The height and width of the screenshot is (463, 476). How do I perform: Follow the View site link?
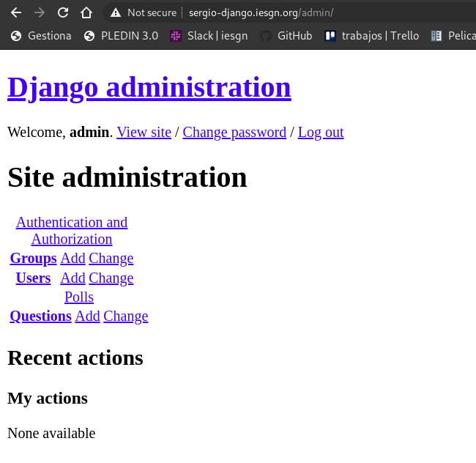coord(144,133)
